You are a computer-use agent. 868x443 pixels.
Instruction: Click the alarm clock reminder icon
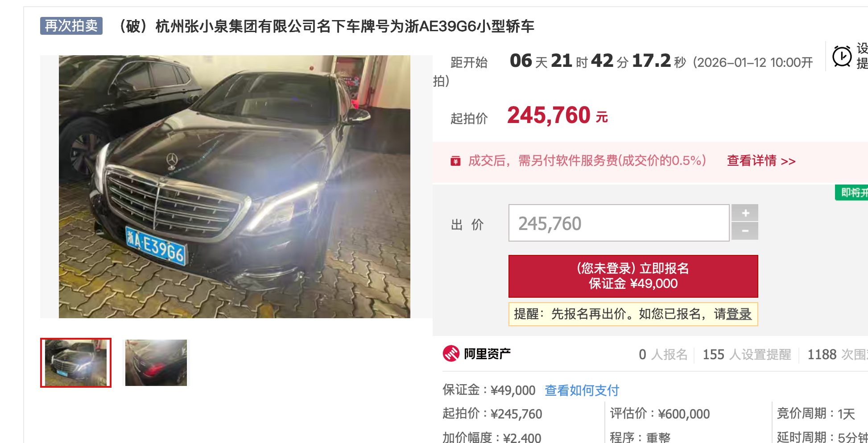coord(842,57)
